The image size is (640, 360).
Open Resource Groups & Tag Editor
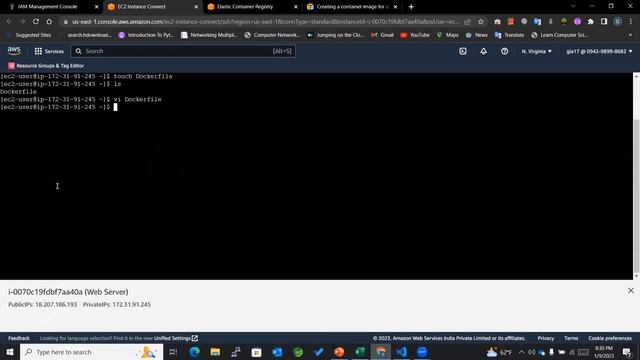[46, 66]
